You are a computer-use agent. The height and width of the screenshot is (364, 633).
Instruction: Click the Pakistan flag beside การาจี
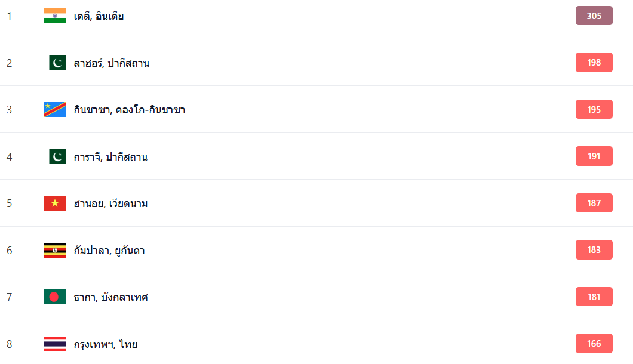[57, 156]
